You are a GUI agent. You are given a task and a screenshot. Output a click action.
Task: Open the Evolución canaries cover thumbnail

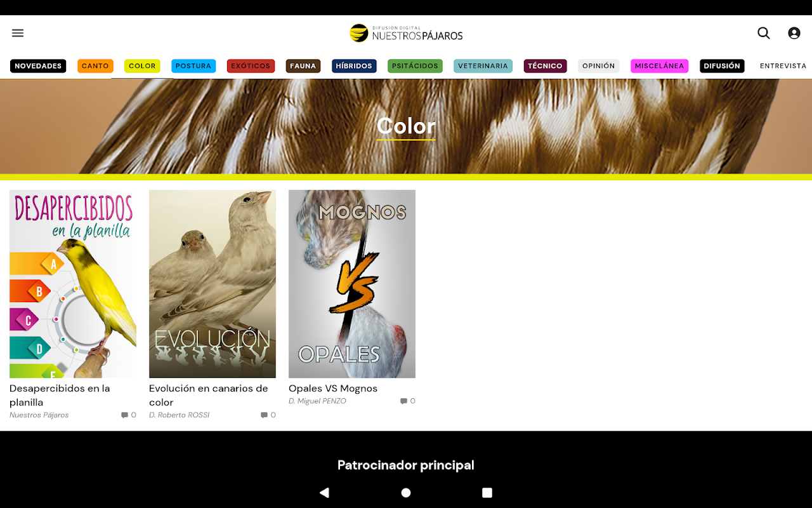213,284
